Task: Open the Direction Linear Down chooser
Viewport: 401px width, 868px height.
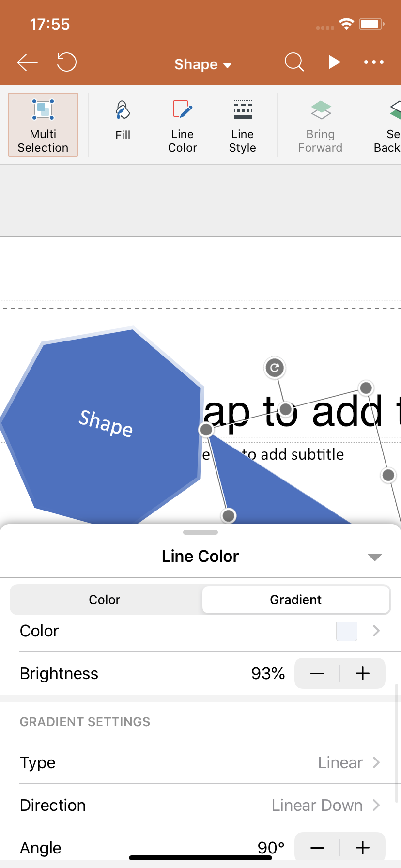Action: pyautogui.click(x=200, y=805)
